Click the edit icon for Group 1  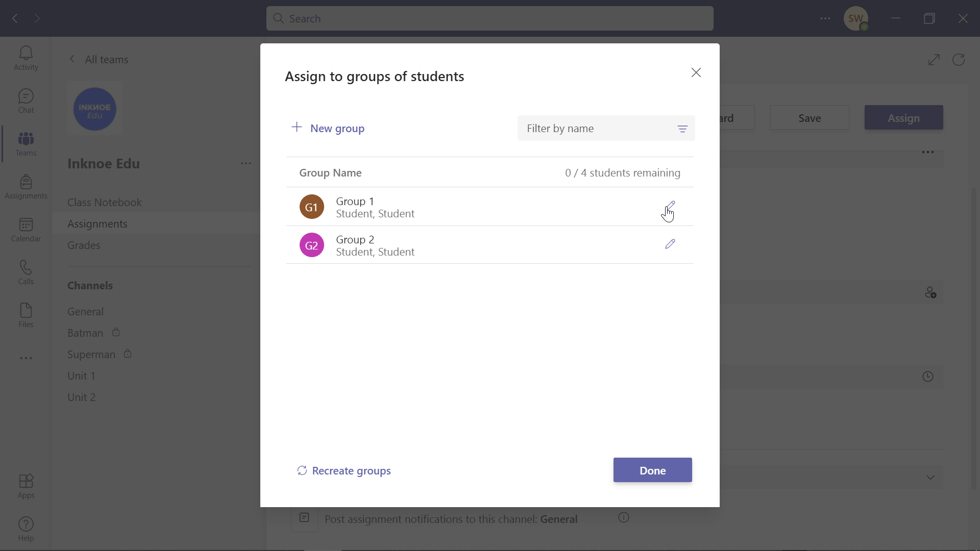[669, 207]
